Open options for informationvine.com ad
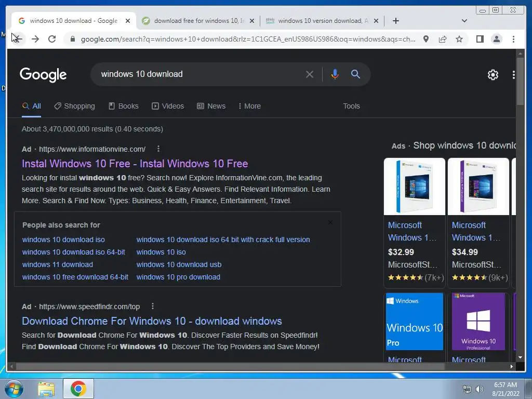 click(158, 149)
